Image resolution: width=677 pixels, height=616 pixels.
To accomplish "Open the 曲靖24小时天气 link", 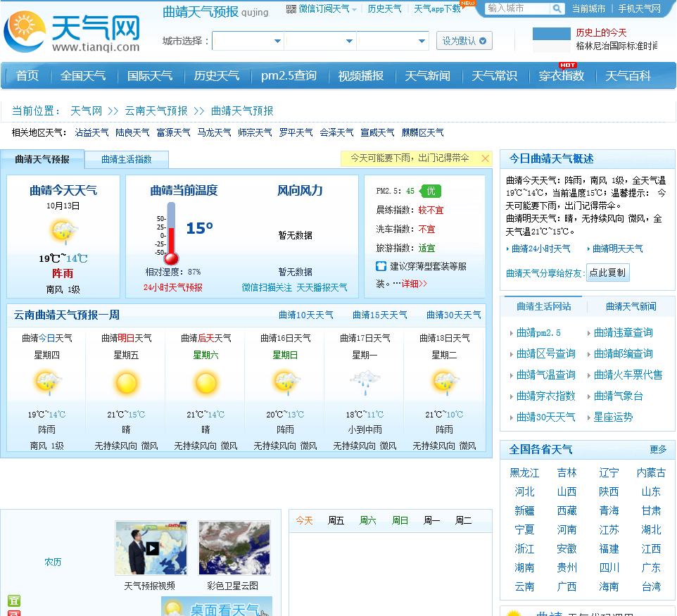I will pyautogui.click(x=540, y=249).
